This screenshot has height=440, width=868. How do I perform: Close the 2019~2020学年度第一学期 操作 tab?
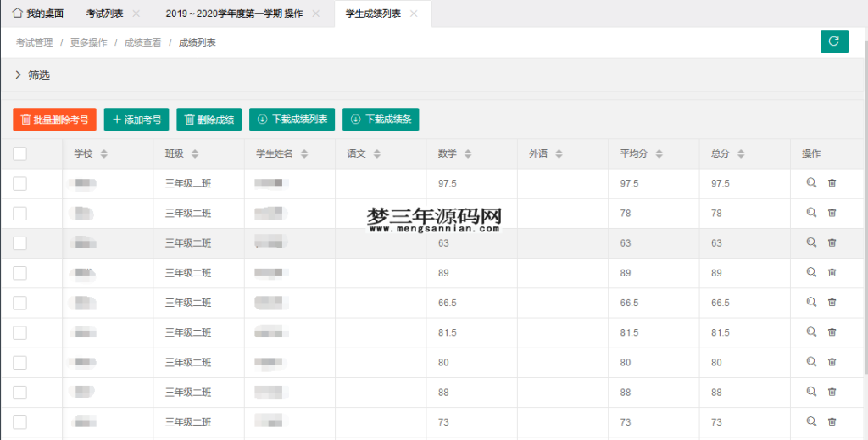(316, 14)
